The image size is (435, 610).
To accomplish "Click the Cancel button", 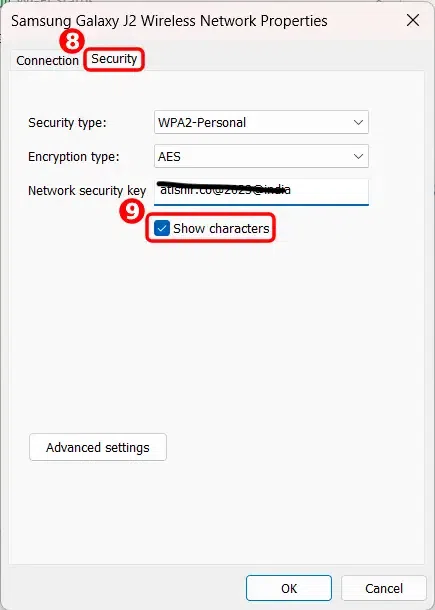I will [x=384, y=588].
